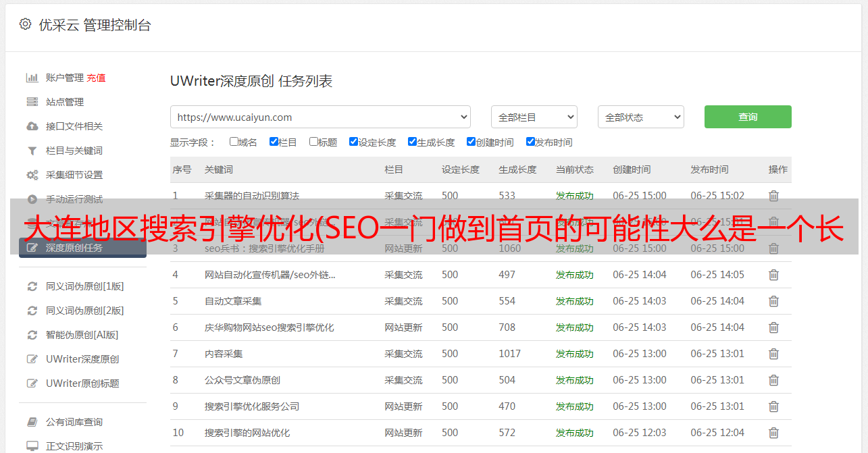Click the play icon for 手动运行测试
This screenshot has width=868, height=453.
click(32, 199)
